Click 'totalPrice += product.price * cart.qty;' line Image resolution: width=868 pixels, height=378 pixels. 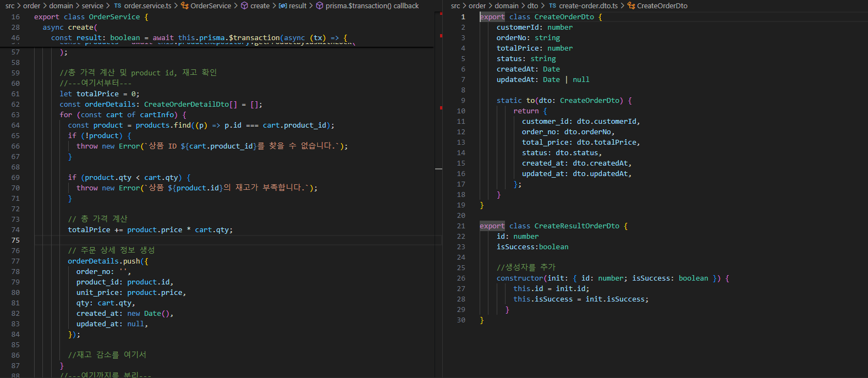point(150,230)
